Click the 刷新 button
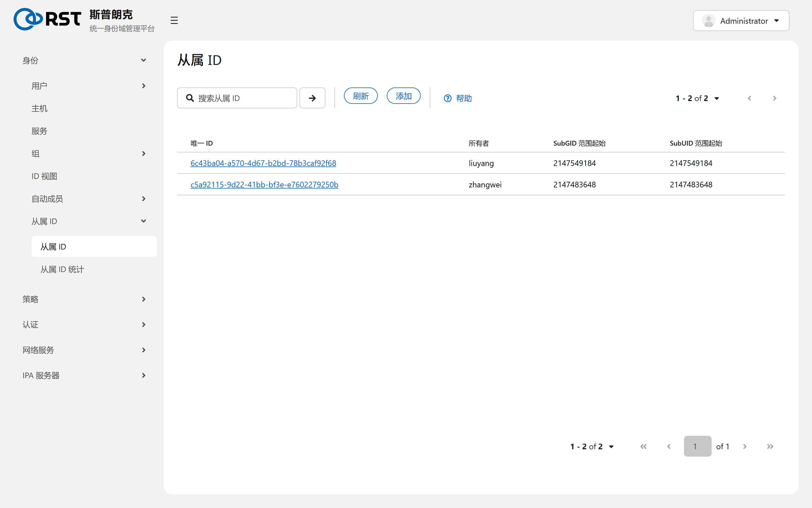The width and height of the screenshot is (812, 508). point(361,96)
